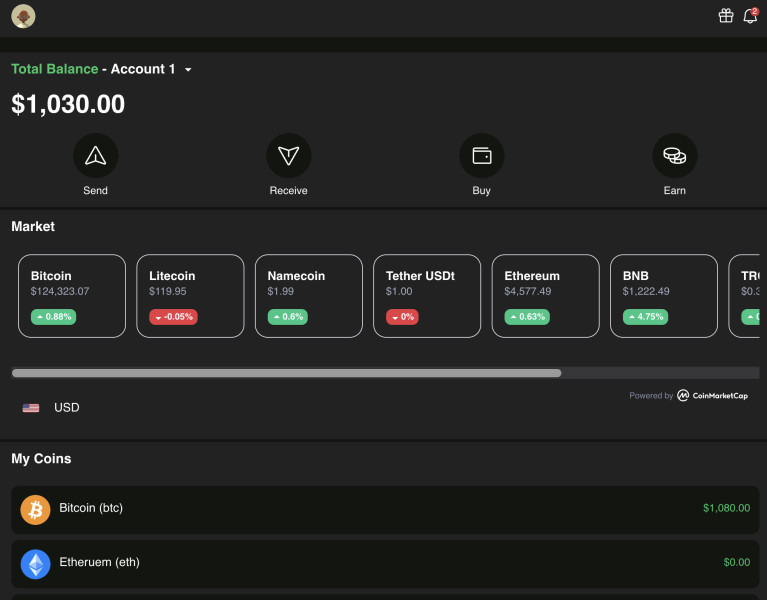Click Namecoin's 0.6% change badge
Viewport: 767px width, 600px height.
coord(288,317)
